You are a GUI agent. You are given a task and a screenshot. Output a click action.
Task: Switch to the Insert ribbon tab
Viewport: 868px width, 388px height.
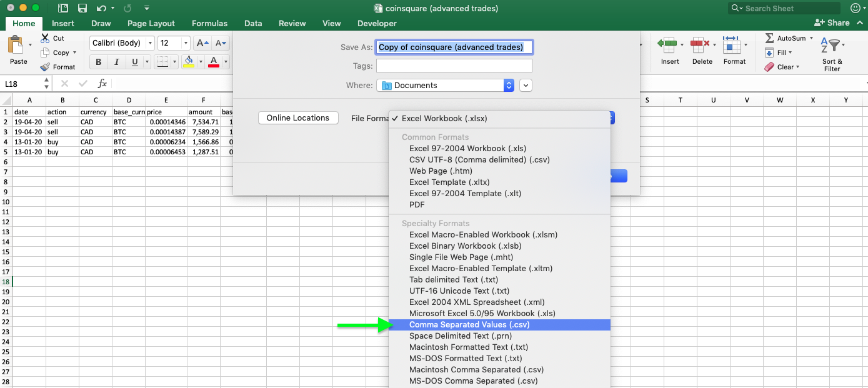click(63, 23)
